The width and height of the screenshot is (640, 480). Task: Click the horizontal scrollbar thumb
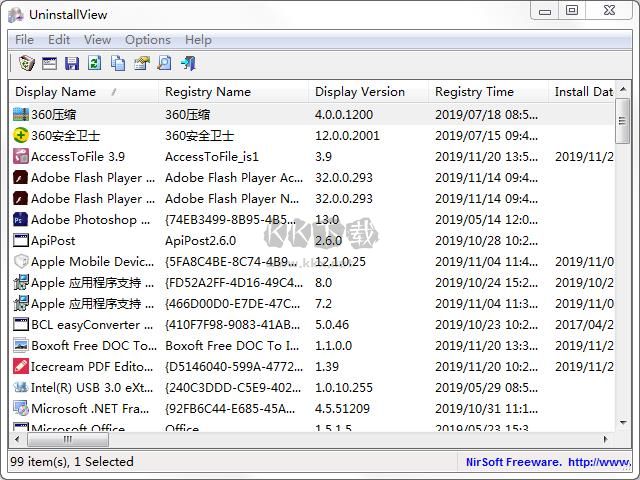(x=68, y=440)
